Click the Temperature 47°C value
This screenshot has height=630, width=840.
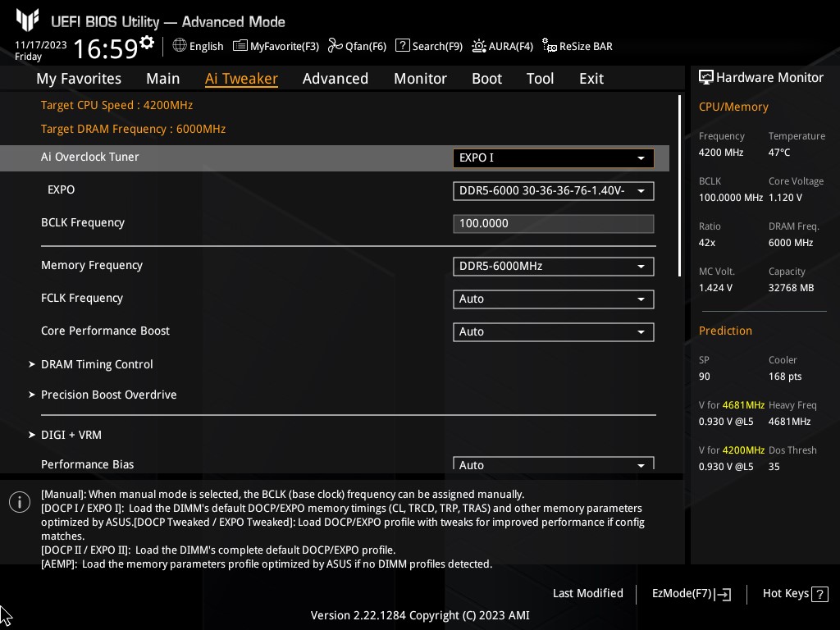[x=779, y=153]
